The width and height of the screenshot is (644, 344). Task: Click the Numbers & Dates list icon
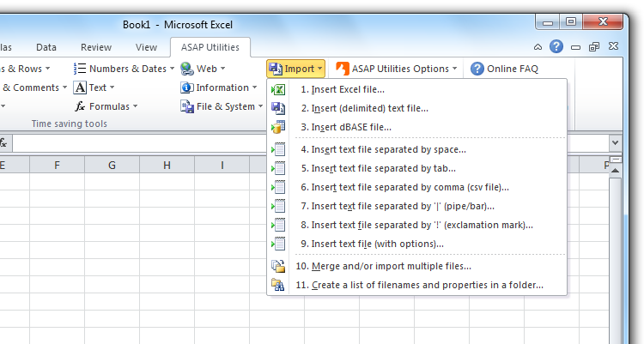pos(80,69)
